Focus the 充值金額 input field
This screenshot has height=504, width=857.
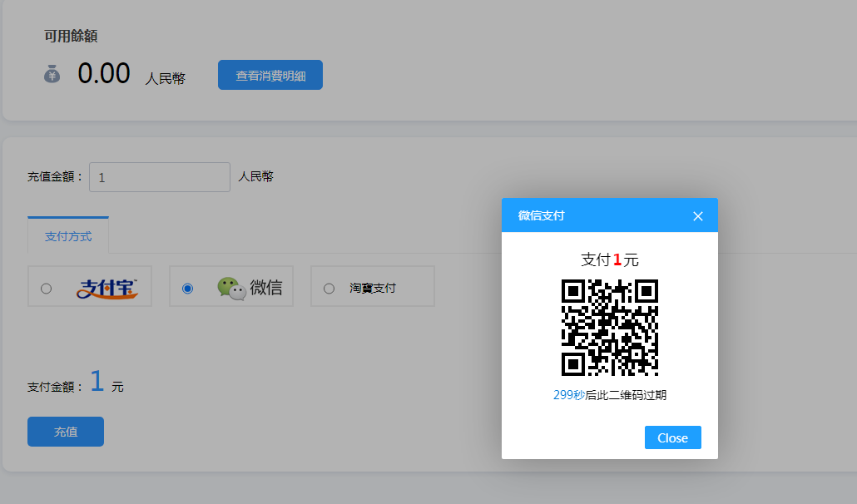[x=159, y=177]
